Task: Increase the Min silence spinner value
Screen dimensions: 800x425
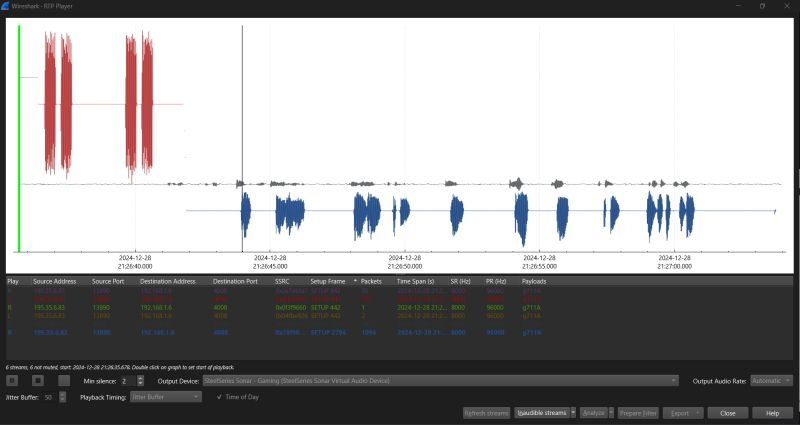Action: (141, 378)
